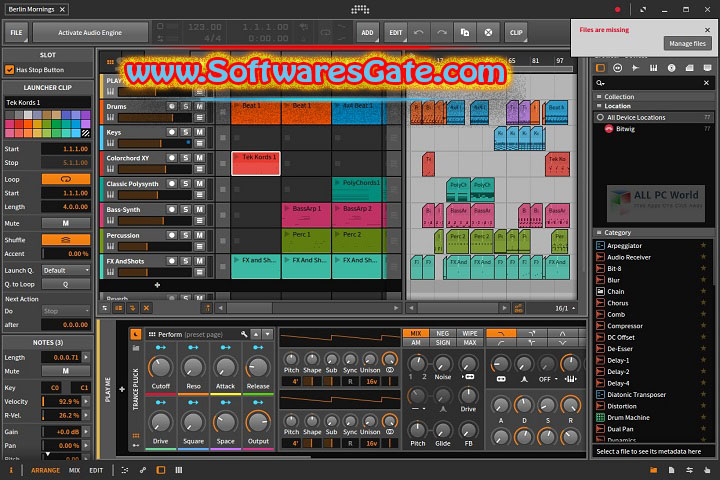Switch to the MIX view tab
Image resolution: width=720 pixels, height=480 pixels.
click(74, 470)
